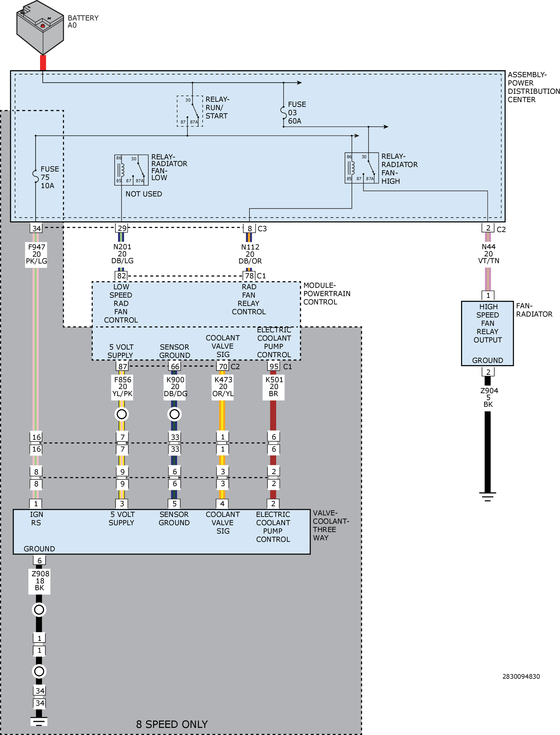Select wire label 'F947 20 PK/LG'

click(36, 254)
